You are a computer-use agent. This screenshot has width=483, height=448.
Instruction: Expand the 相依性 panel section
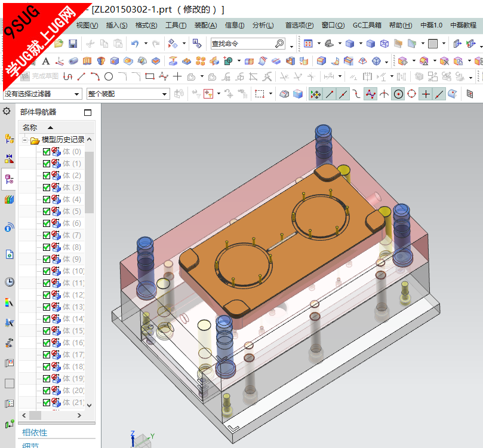35,432
